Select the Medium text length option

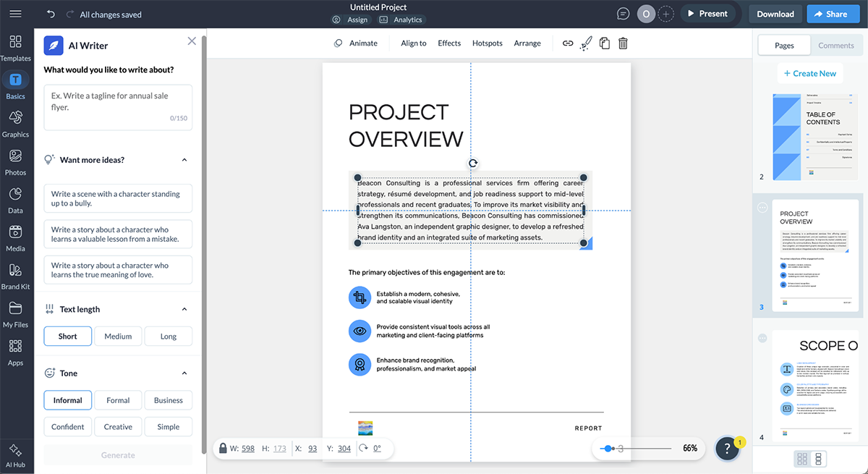tap(117, 336)
